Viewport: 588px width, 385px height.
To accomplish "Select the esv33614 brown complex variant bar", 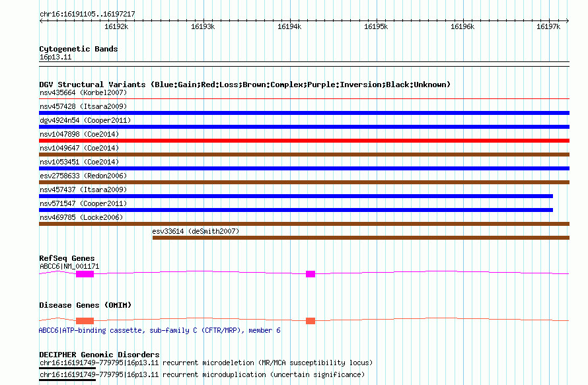I will point(361,238).
